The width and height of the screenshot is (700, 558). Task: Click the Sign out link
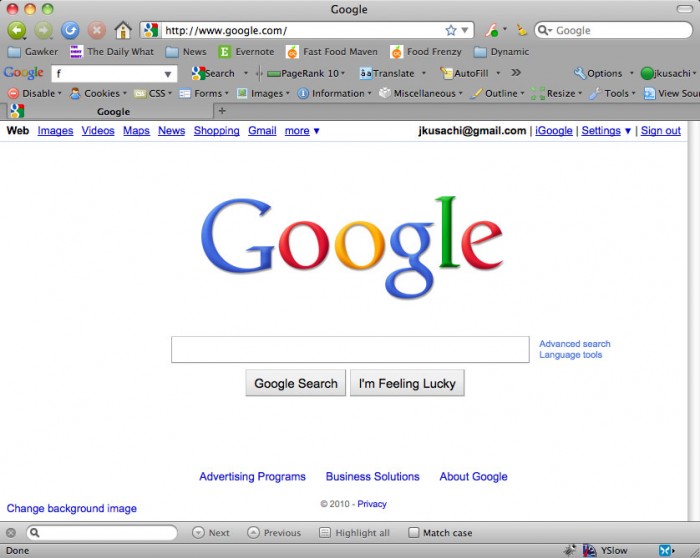coord(661,131)
